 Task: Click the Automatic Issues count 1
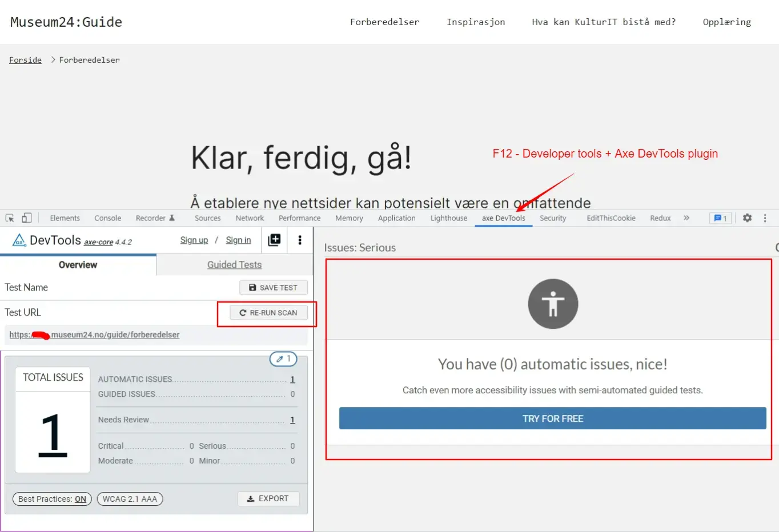tap(292, 380)
